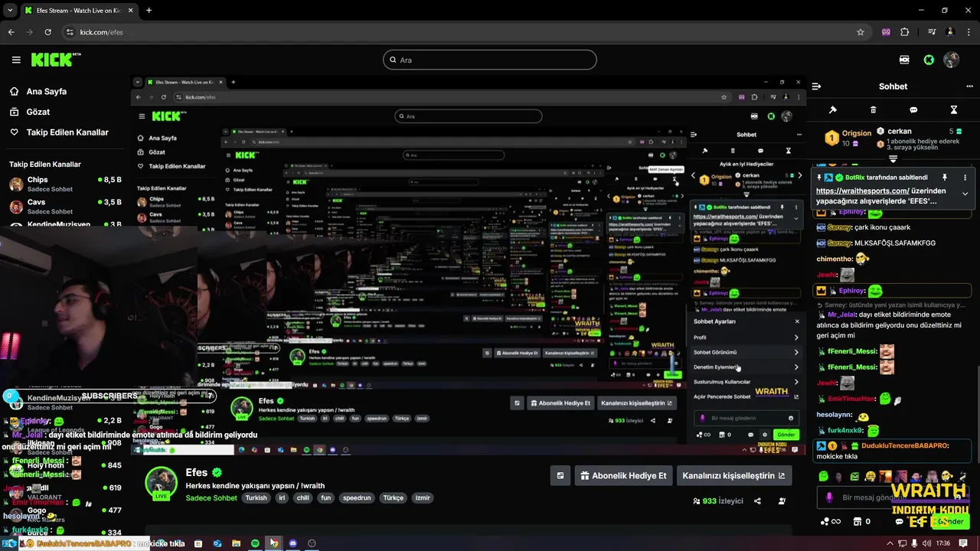This screenshot has width=980, height=551.
Task: Click the browser reload button
Action: pos(48,32)
